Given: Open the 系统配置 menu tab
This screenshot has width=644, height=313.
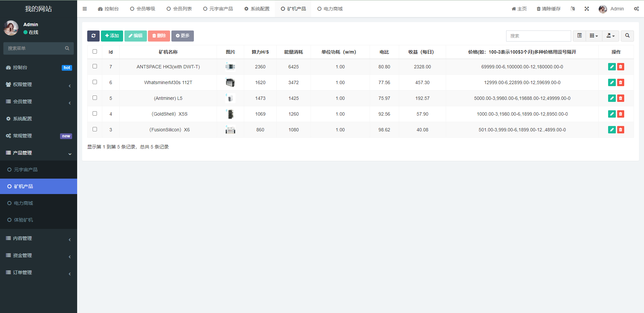Looking at the screenshot, I should 257,9.
